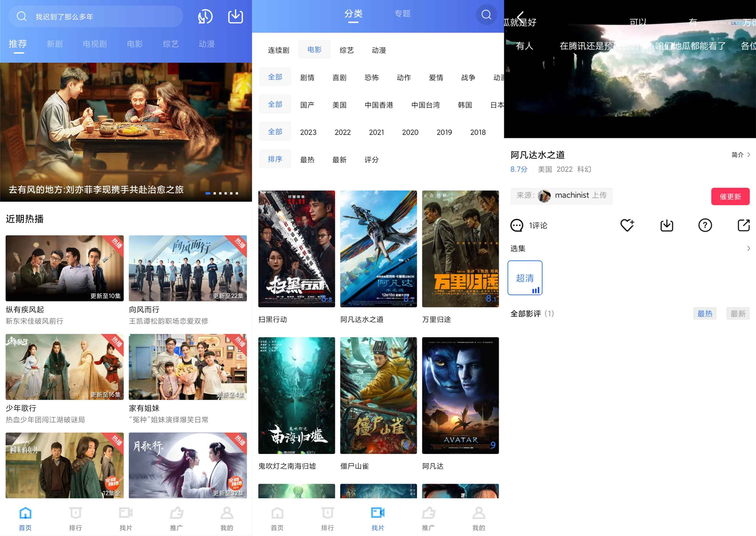Open downloads icon in top header
756x536 pixels.
[235, 17]
